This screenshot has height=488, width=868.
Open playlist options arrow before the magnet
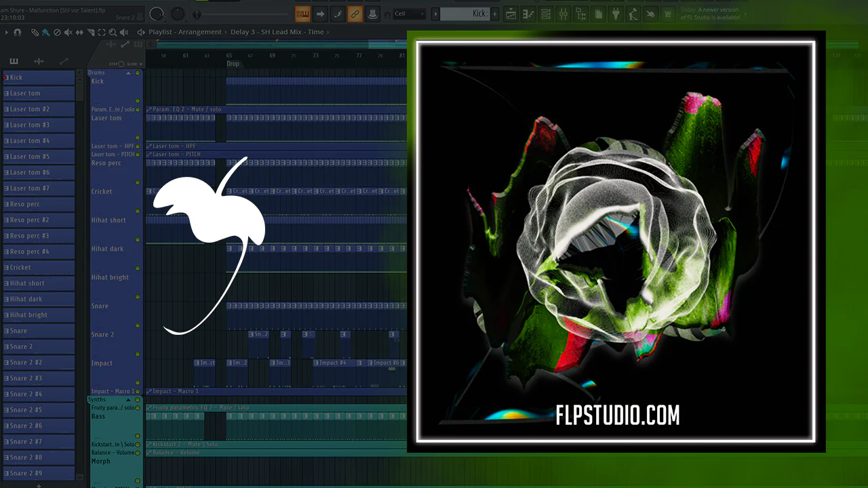[7, 32]
